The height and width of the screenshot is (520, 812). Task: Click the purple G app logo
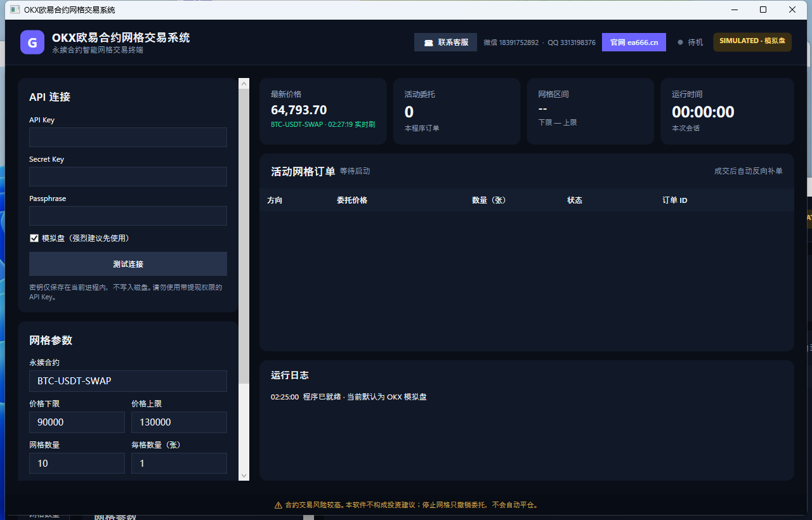[x=32, y=42]
